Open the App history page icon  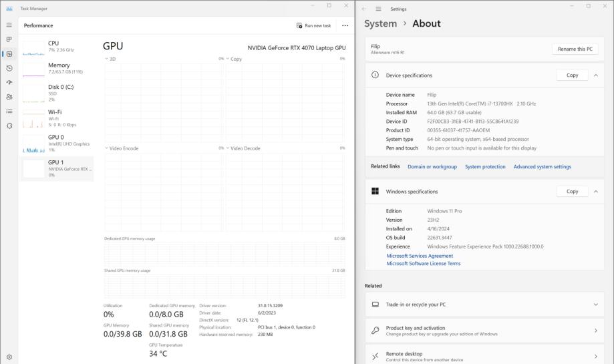pos(9,68)
